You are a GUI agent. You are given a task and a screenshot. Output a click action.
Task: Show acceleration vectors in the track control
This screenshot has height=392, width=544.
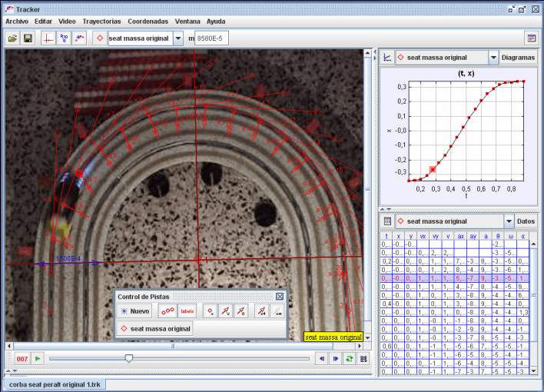[241, 311]
